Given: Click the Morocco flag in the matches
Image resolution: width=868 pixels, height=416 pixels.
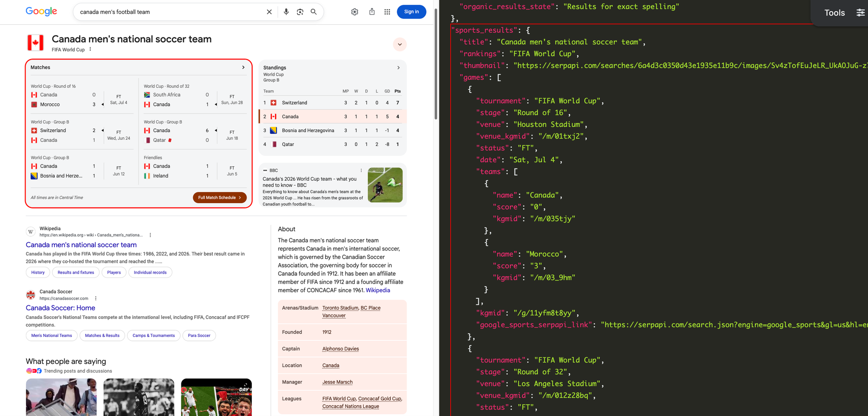Looking at the screenshot, I should 34,104.
